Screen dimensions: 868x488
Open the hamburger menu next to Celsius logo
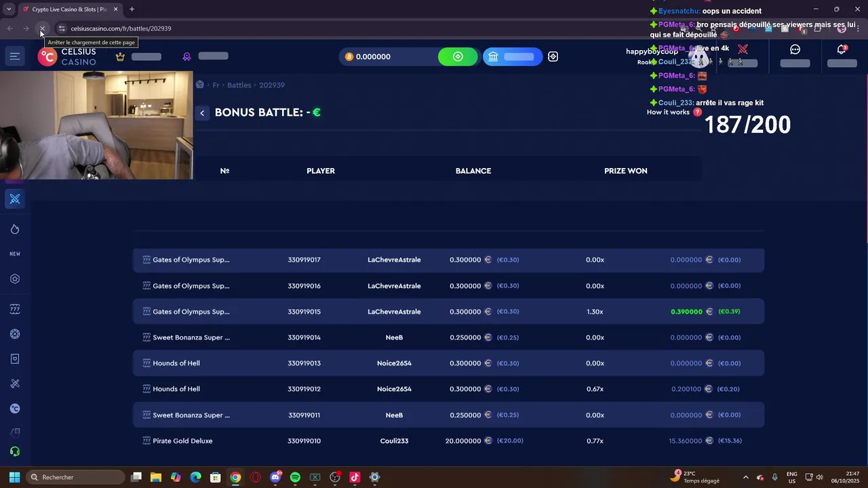14,56
